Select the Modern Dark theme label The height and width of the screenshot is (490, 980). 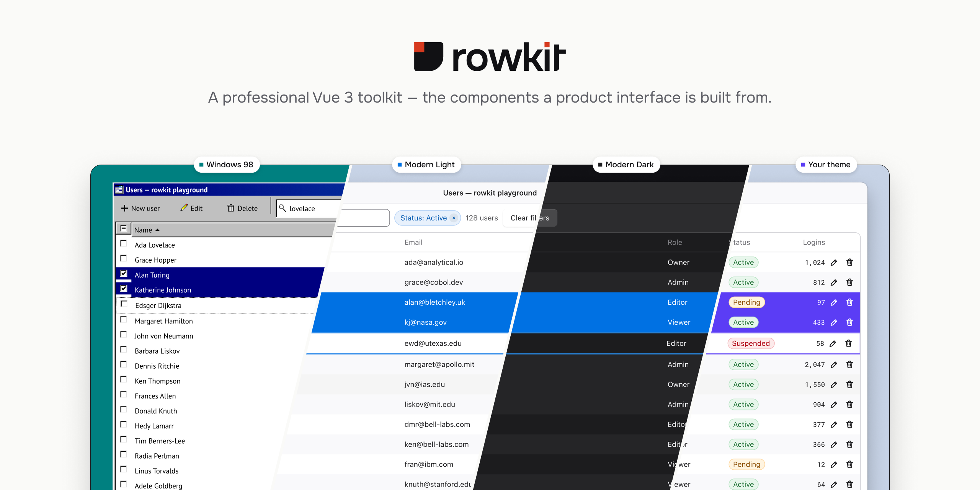point(626,165)
